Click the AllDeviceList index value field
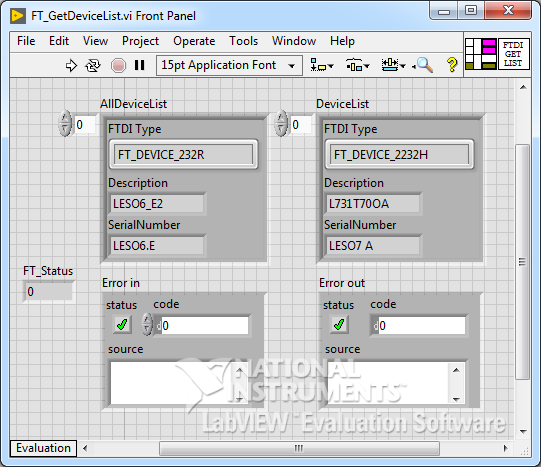This screenshot has height=467, width=541. (x=85, y=124)
